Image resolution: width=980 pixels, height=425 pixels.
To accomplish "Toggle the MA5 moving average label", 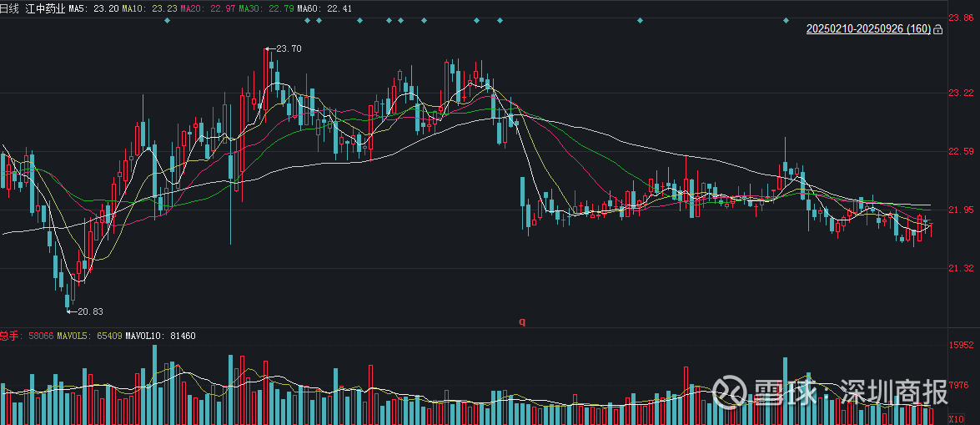I will (92, 7).
